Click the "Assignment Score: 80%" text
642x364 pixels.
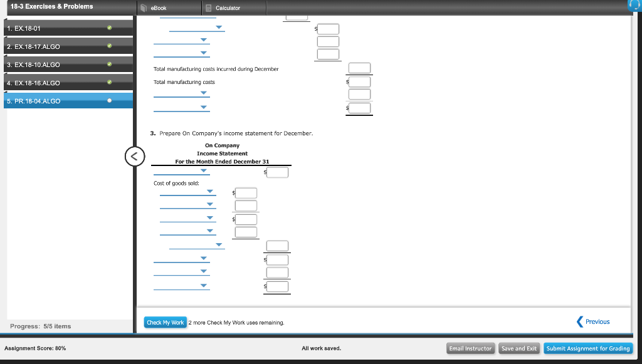pos(35,348)
